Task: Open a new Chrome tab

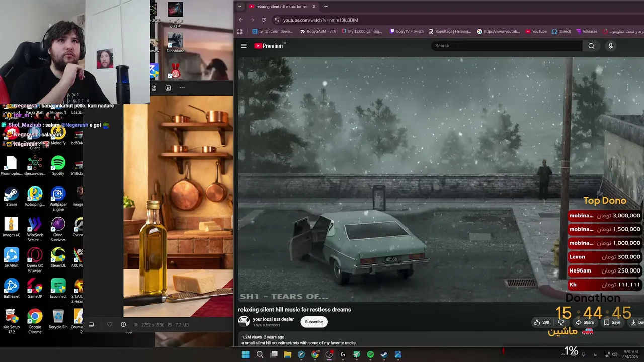Action: click(x=326, y=7)
